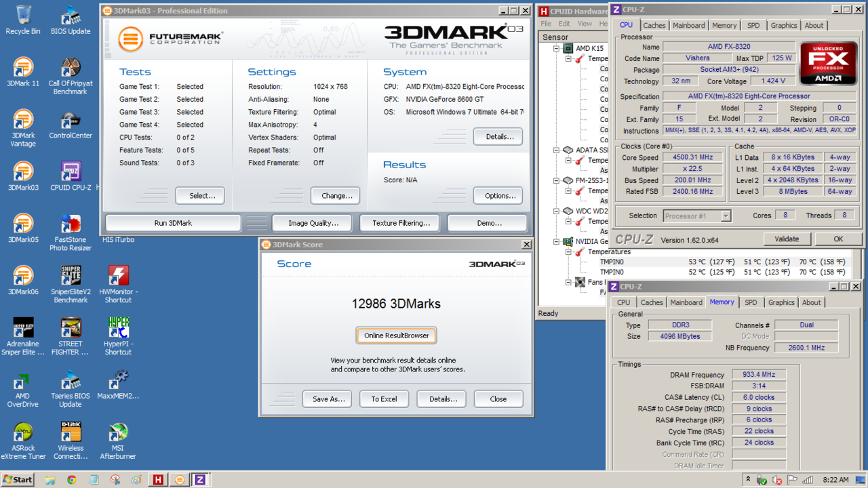Open About tab in CPU-Z memory timings window
Image resolution: width=868 pixels, height=488 pixels.
click(812, 302)
